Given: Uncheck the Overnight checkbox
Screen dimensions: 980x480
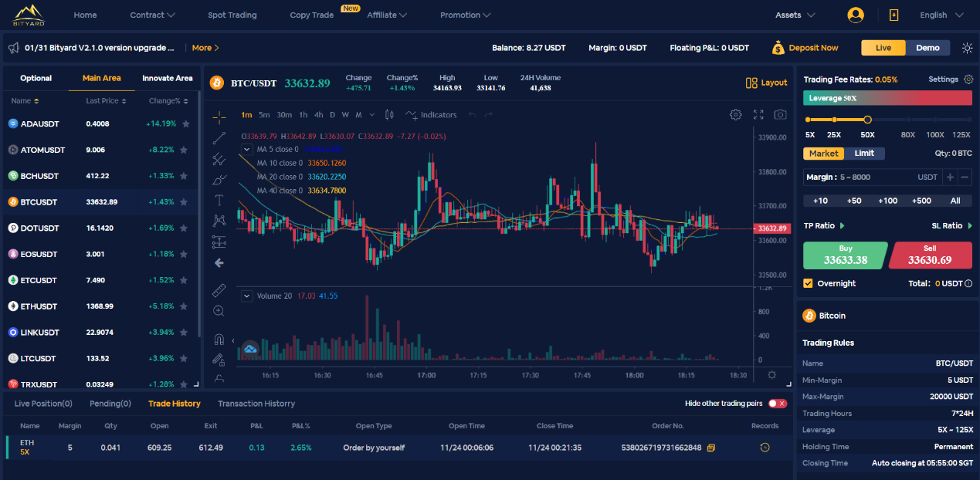Looking at the screenshot, I should 808,283.
